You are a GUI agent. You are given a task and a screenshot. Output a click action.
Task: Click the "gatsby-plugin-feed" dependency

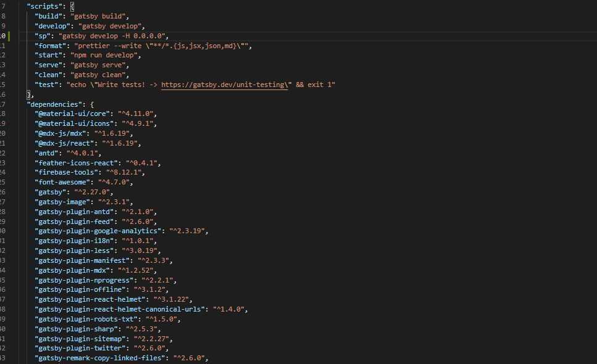coord(74,221)
